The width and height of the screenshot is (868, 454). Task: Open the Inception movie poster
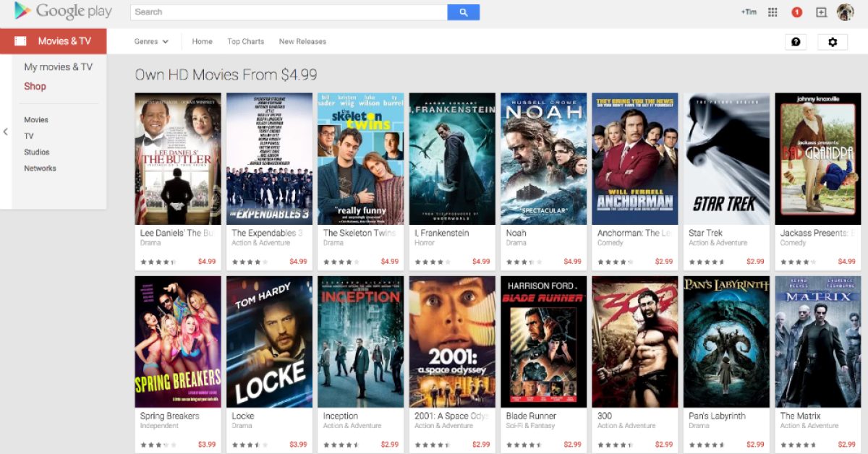tap(360, 341)
